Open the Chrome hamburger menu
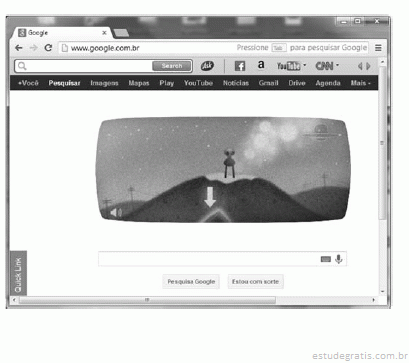The height and width of the screenshot is (363, 409). coord(378,48)
